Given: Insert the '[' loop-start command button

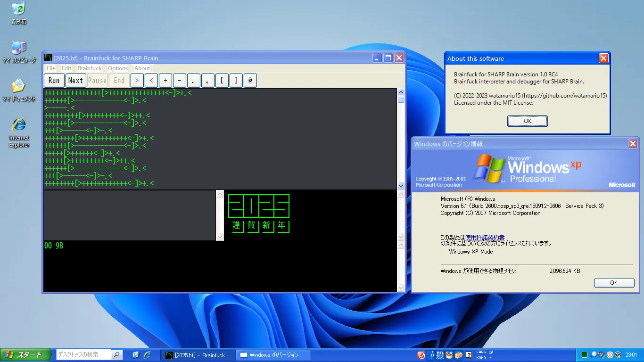Looking at the screenshot, I should click(222, 81).
